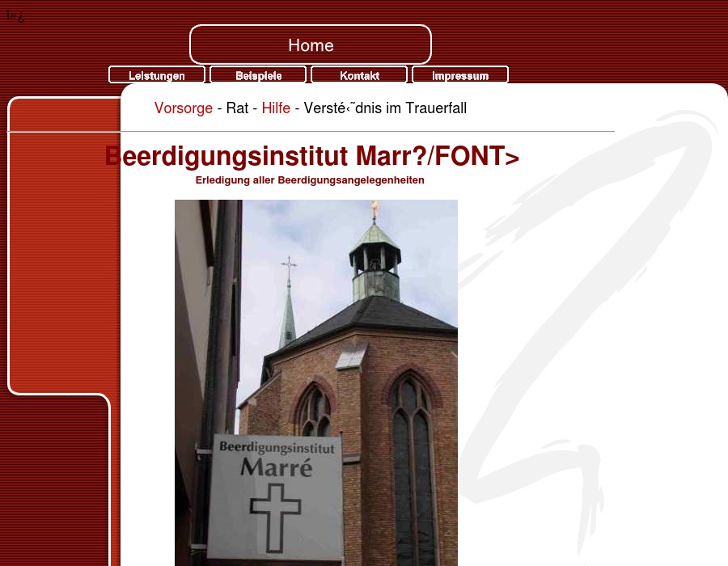Follow the Vorsorge link

(x=183, y=108)
